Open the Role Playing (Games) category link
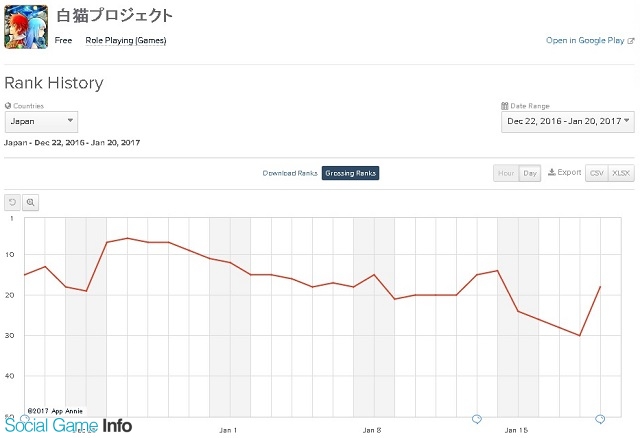 pos(126,40)
